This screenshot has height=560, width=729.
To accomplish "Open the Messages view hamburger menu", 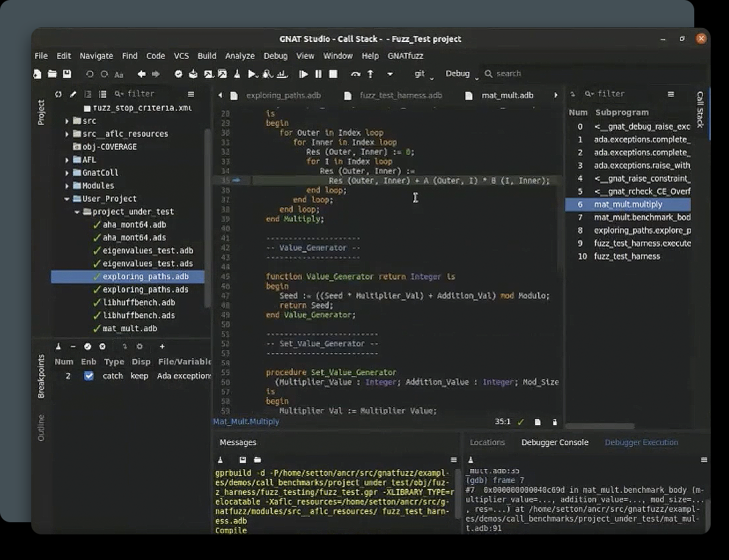I will 454,460.
